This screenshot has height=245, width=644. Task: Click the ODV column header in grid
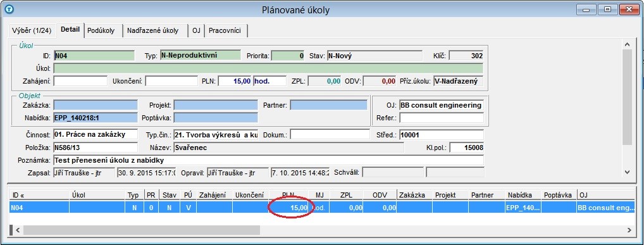click(380, 195)
